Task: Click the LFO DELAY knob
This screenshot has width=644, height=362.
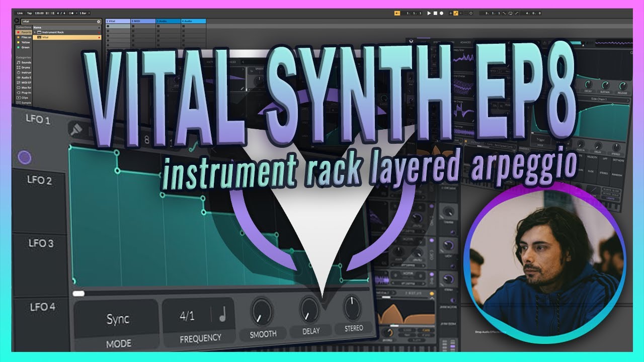Action: (x=309, y=309)
